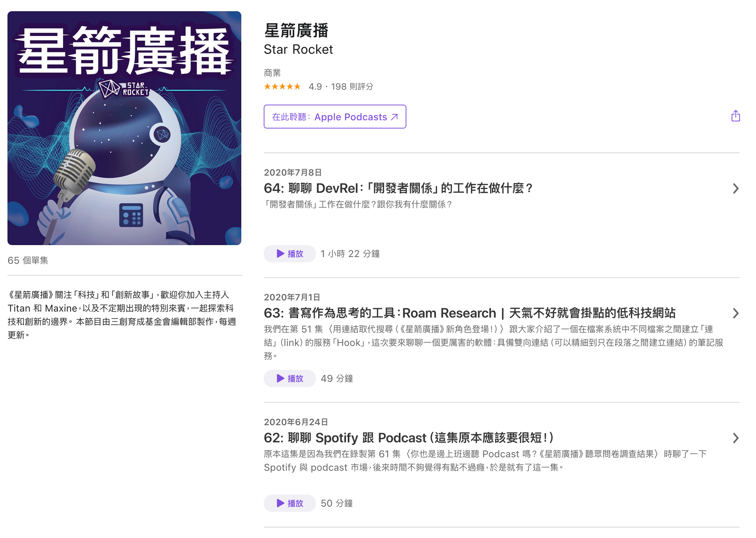Expand episode 64 details with chevron
The width and height of the screenshot is (756, 538).
(735, 188)
